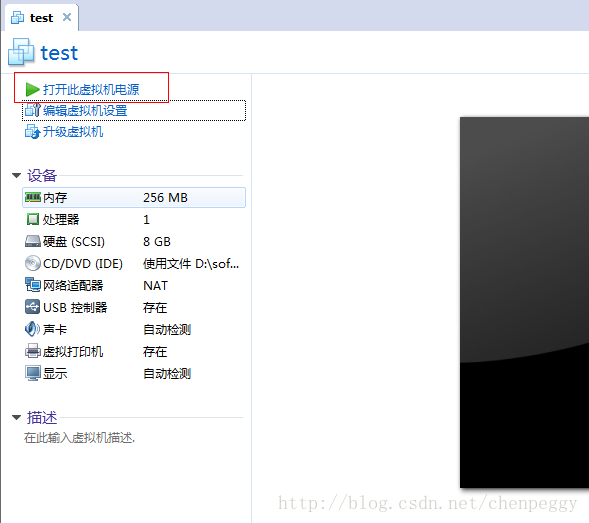589x523 pixels.
Task: Click the wrench icon for editing VM settings
Action: click(32, 110)
